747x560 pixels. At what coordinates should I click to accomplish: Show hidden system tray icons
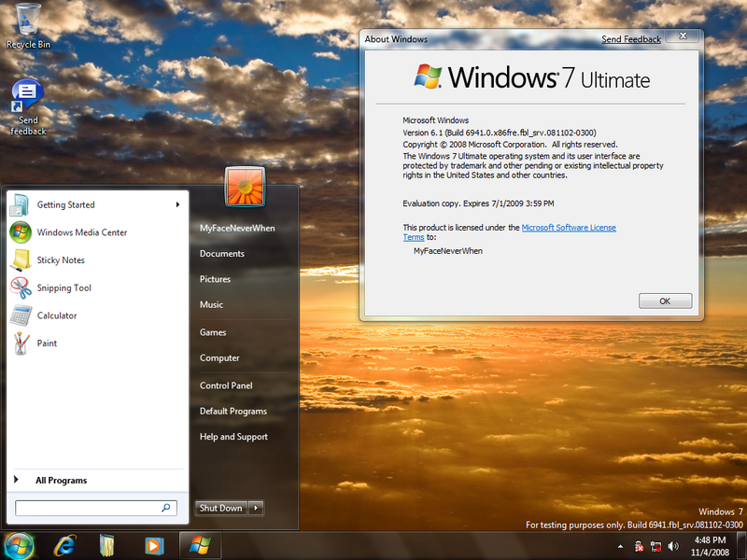coord(621,545)
